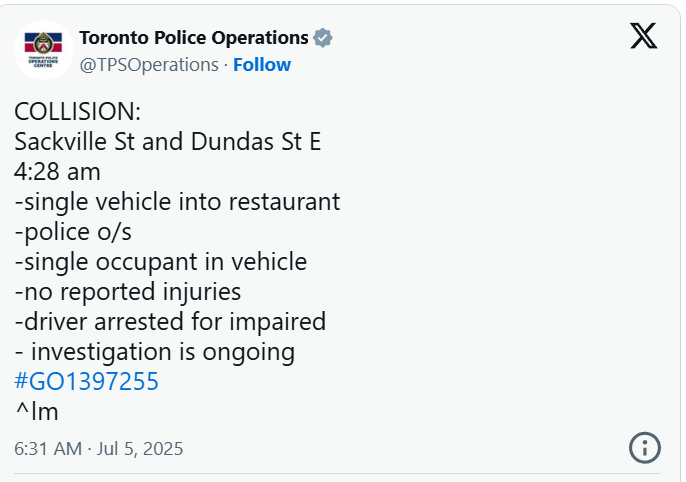Follow the TPSOperations account

pos(262,65)
